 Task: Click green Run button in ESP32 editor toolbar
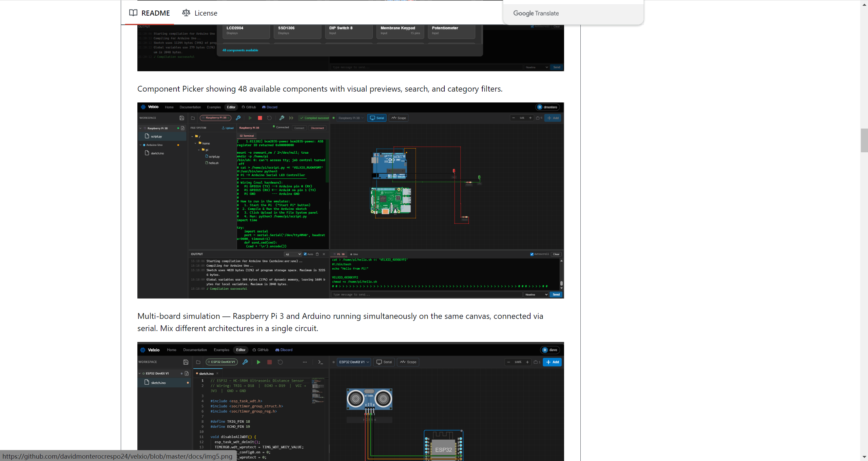[258, 362]
